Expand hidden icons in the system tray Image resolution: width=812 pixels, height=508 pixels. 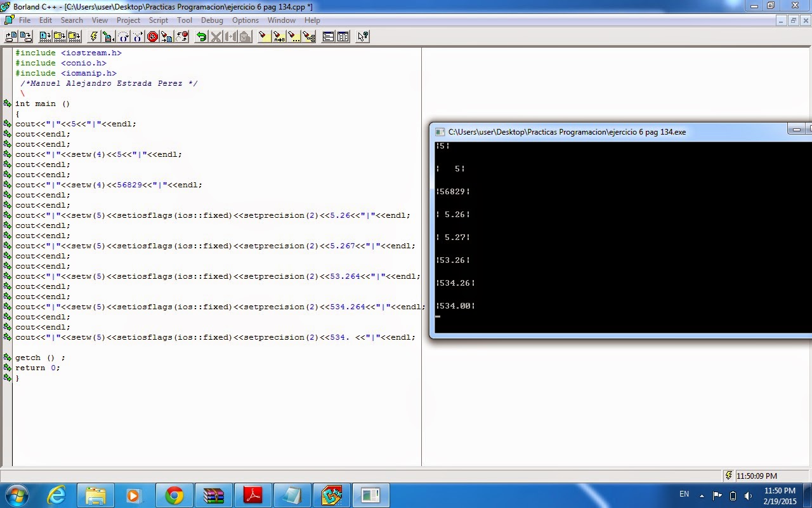(702, 495)
